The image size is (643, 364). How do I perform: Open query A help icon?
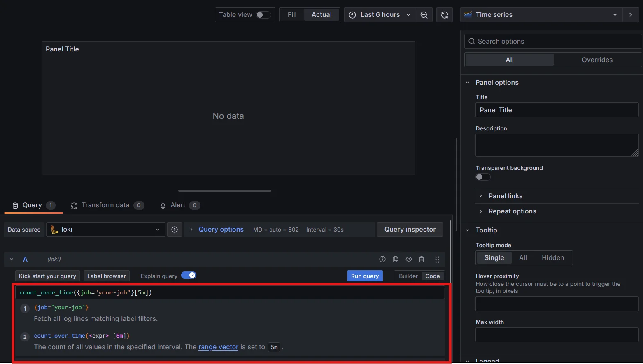pos(382,259)
